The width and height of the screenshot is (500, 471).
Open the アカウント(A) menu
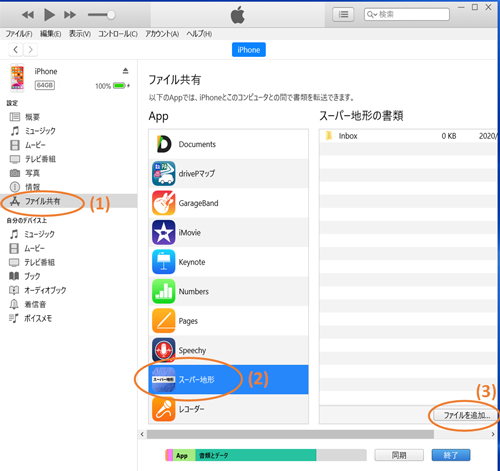162,34
